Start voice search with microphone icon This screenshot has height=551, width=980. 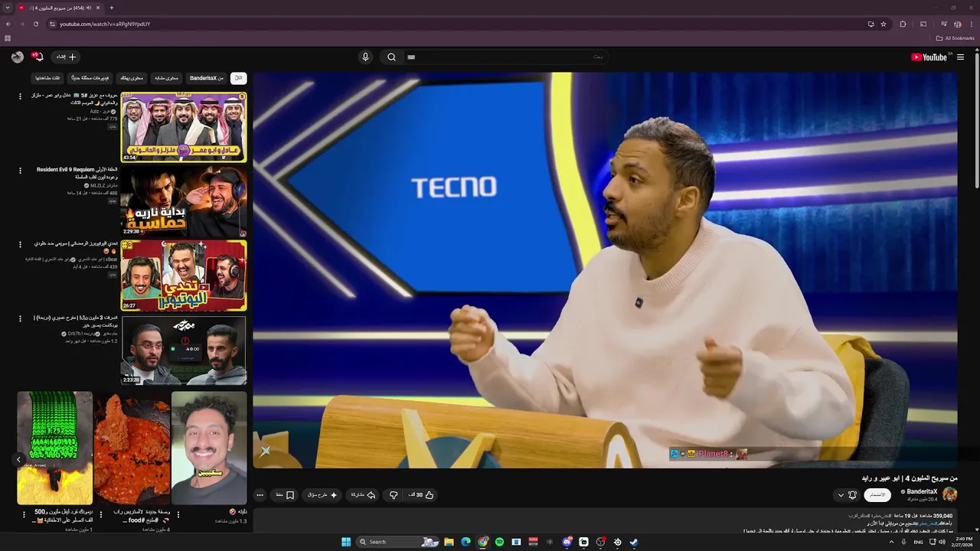pos(365,57)
